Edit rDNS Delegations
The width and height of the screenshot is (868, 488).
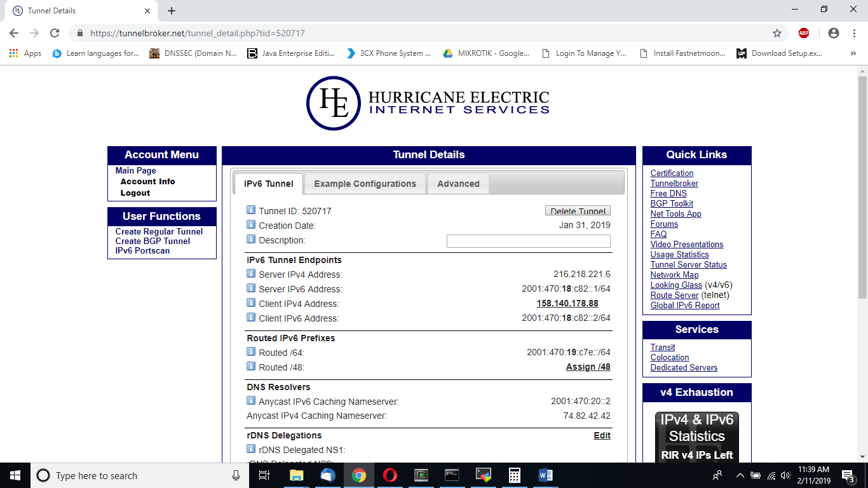(x=602, y=435)
